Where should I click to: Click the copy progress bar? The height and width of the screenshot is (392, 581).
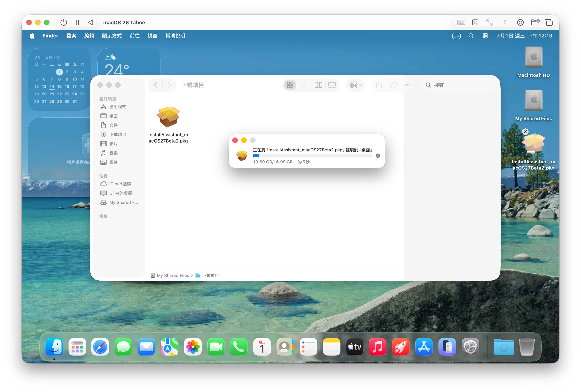click(312, 156)
